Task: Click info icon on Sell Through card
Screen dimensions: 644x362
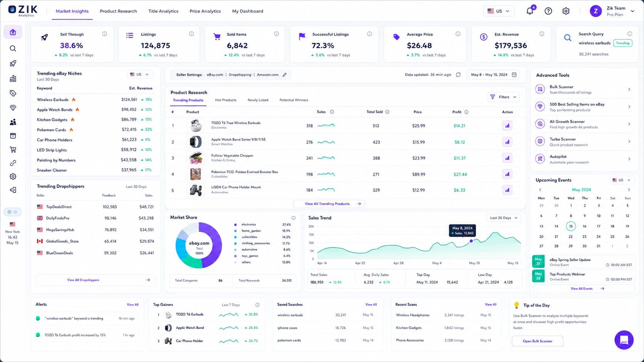Action: click(104, 34)
